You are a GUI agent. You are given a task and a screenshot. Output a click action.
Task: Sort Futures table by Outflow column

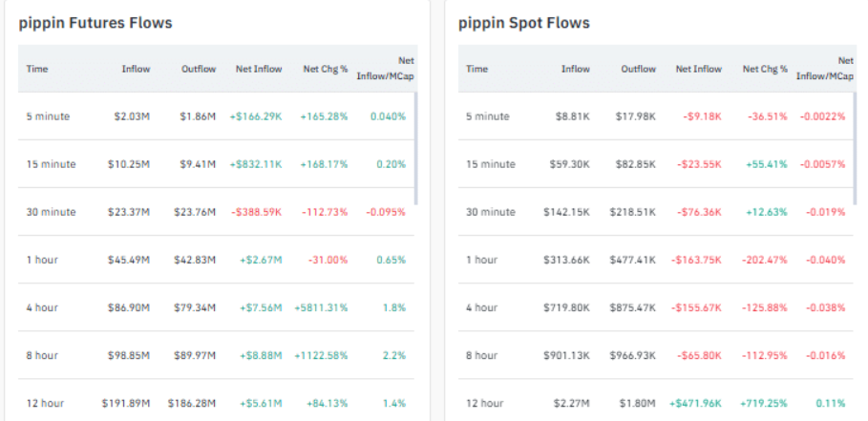(x=199, y=69)
